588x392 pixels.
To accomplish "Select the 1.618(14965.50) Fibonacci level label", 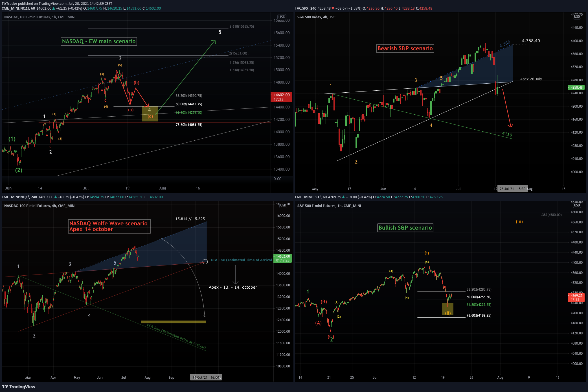I will pyautogui.click(x=242, y=70).
